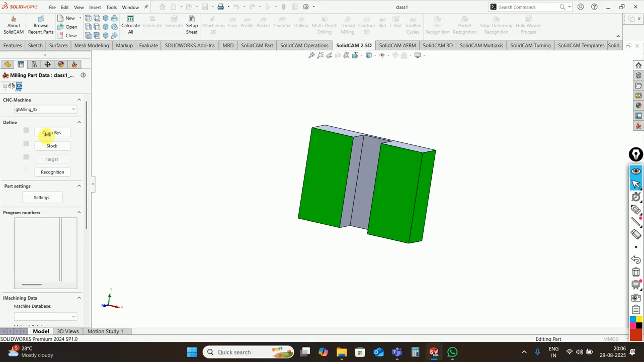Switch to the SolidCAM AFRM tab

(397, 45)
